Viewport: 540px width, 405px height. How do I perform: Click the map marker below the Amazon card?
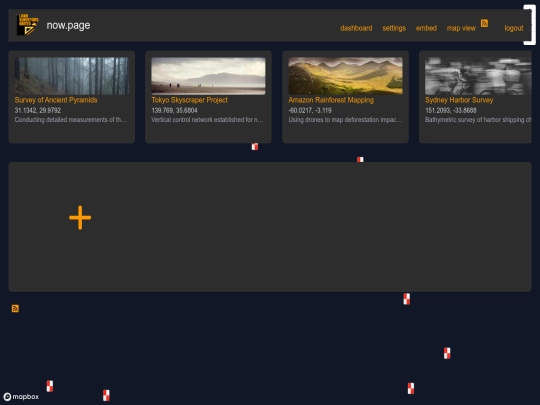(360, 159)
